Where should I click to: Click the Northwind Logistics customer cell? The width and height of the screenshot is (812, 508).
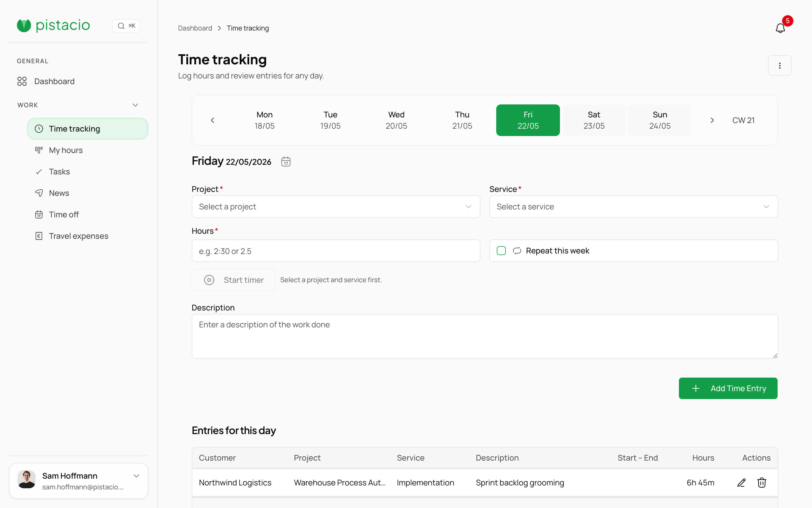tap(235, 483)
